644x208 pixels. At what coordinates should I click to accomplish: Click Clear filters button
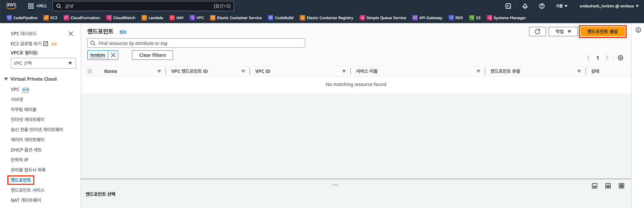coord(153,55)
